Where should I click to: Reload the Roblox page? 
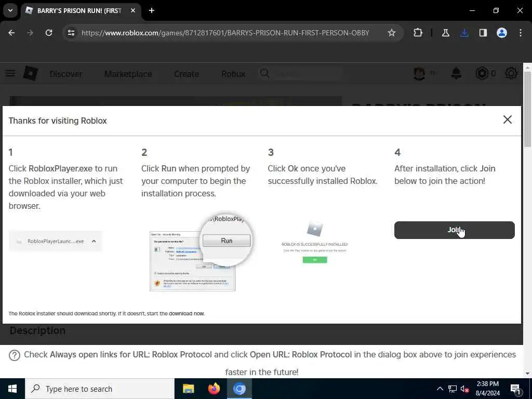point(49,33)
